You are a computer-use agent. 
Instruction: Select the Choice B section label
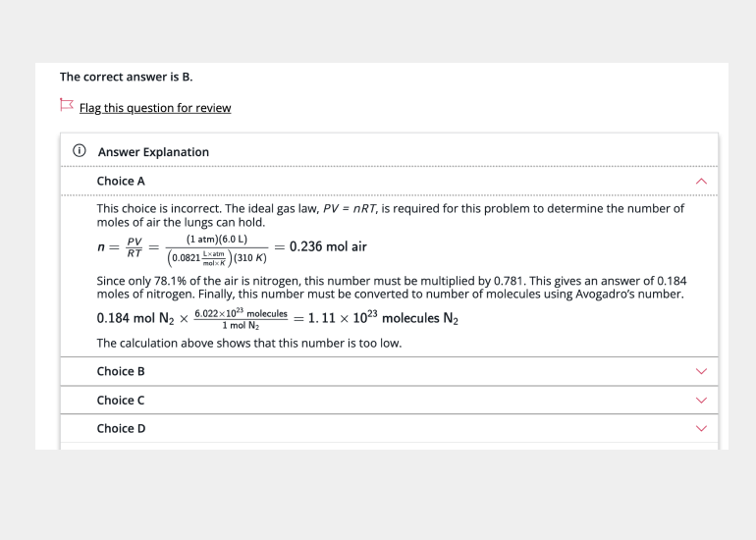(x=121, y=372)
